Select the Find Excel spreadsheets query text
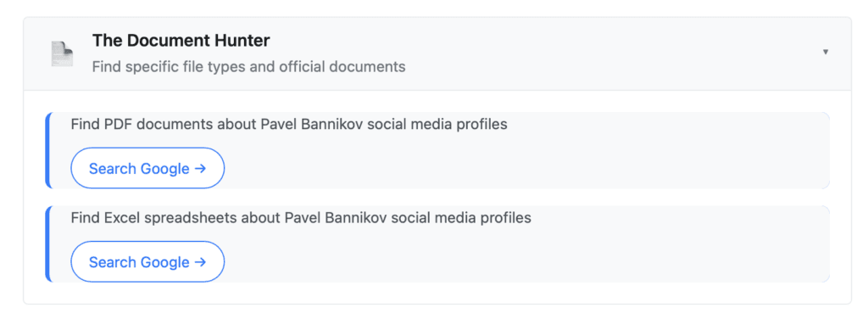This screenshot has height=319, width=868. coord(301,218)
